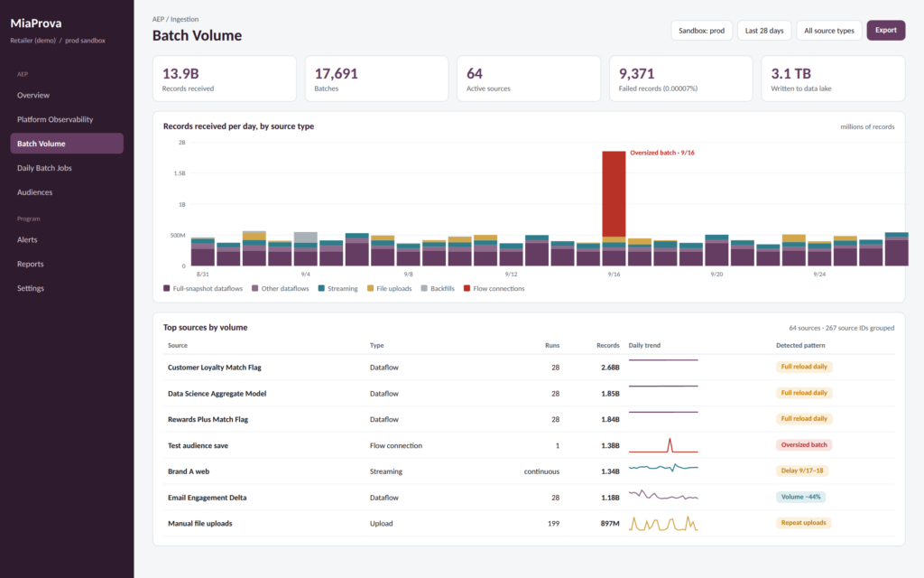Go to Platform Observability
The height and width of the screenshot is (578, 924).
tap(67, 119)
